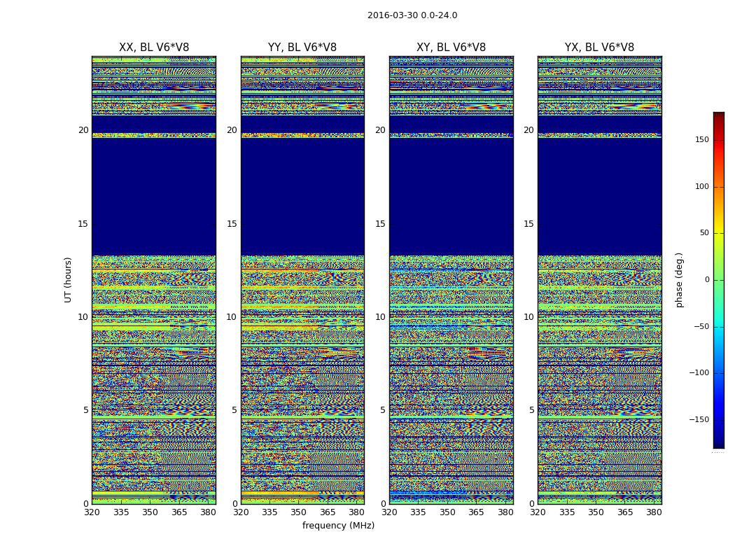Click the frequency (MHz) axis label
Viewport: 735px width, 560px height.
[338, 525]
